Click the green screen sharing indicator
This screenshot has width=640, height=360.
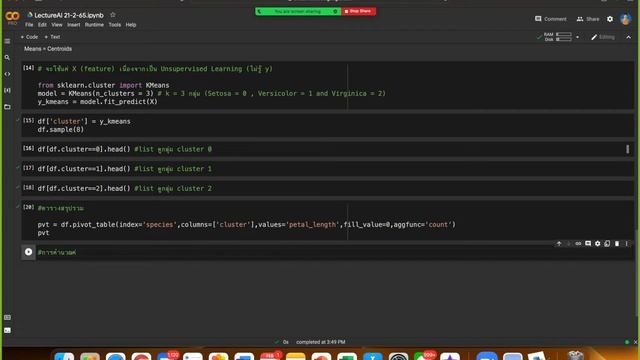coord(298,11)
